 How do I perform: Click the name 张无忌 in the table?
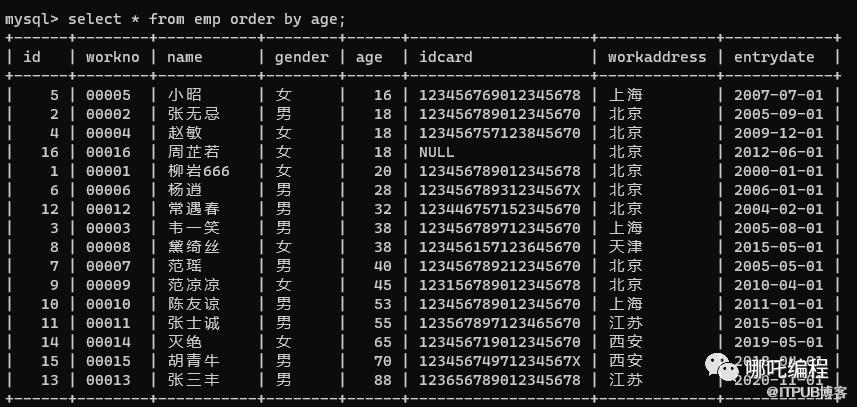(193, 114)
